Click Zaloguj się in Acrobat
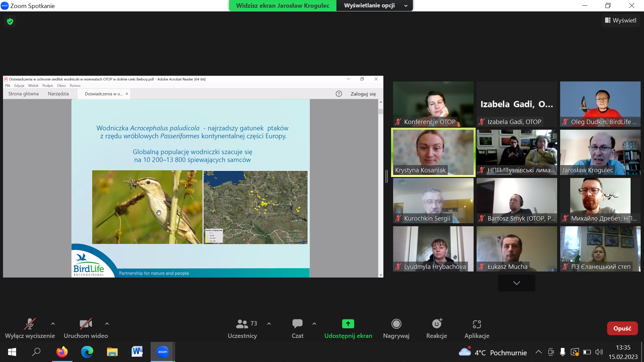 pyautogui.click(x=363, y=94)
